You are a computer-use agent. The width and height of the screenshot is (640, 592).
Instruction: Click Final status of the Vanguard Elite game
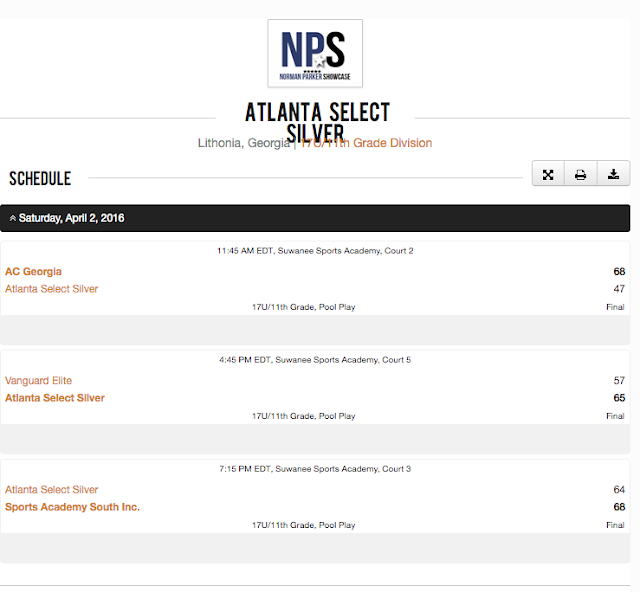tap(615, 416)
